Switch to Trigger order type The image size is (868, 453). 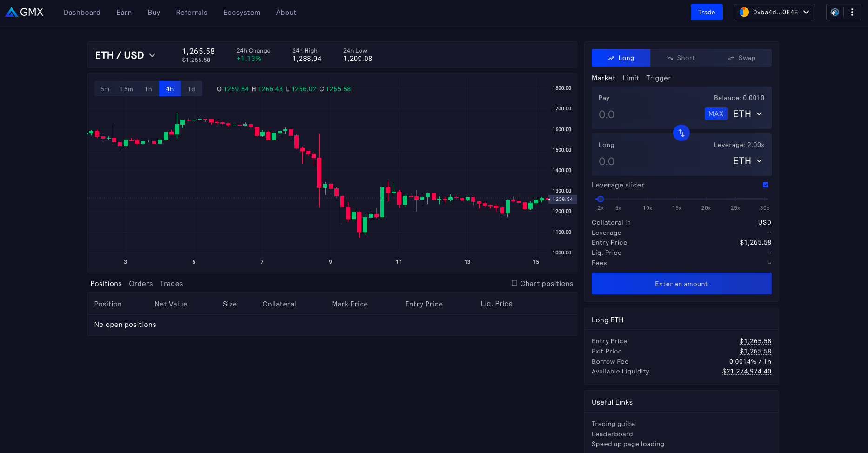click(659, 78)
